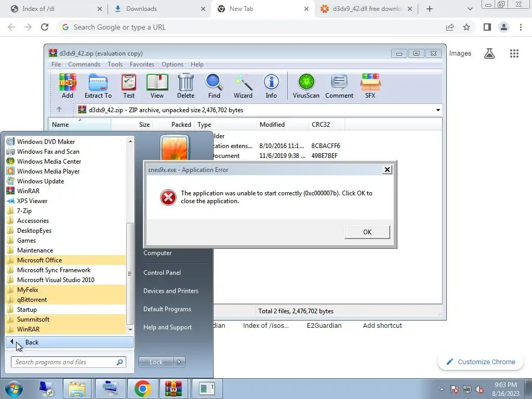Open Chrome side panel icon
The height and width of the screenshot is (399, 532).
(x=487, y=27)
